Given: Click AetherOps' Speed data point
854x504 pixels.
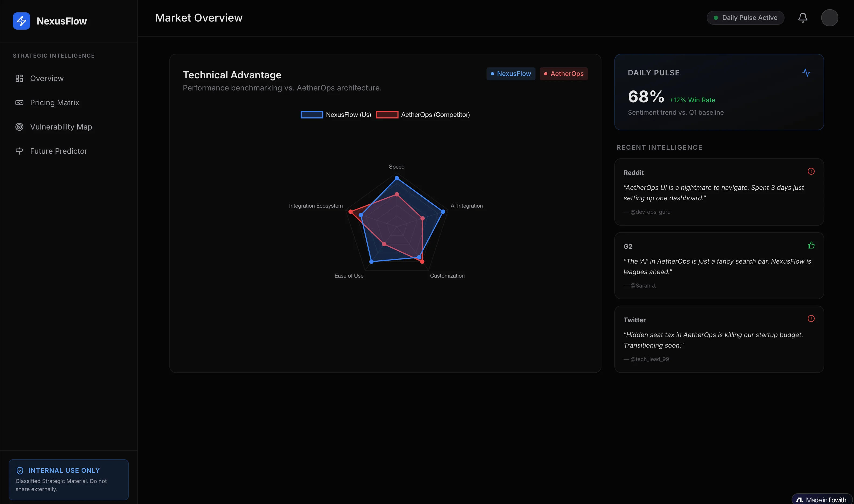Looking at the screenshot, I should tap(397, 195).
